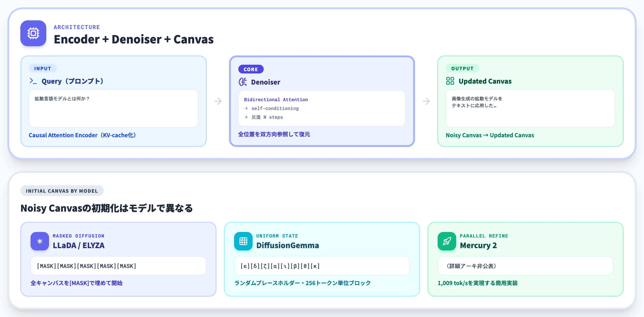This screenshot has width=644, height=317.
Task: Click the (詳細アーキ非公表) box
Action: click(525, 266)
